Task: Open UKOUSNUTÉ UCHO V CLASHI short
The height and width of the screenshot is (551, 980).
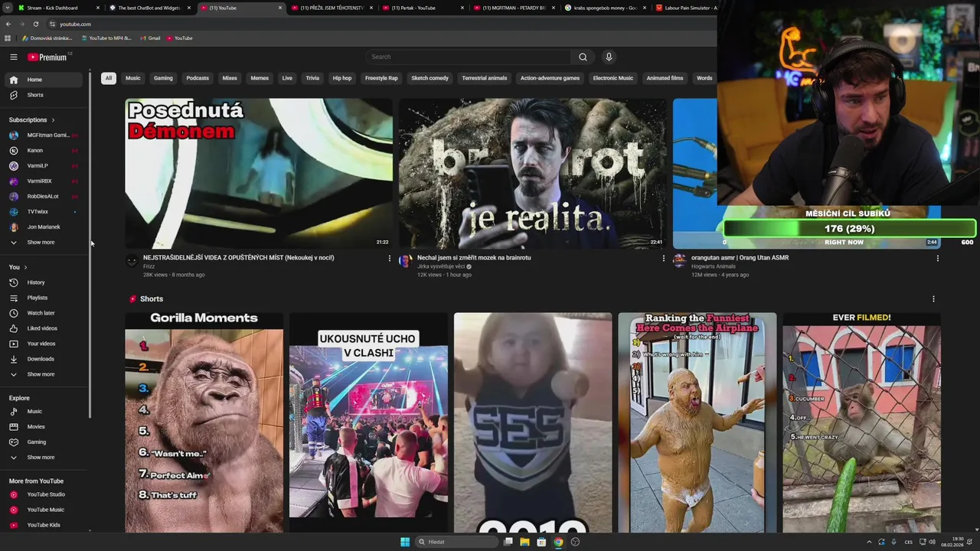Action: tap(368, 422)
